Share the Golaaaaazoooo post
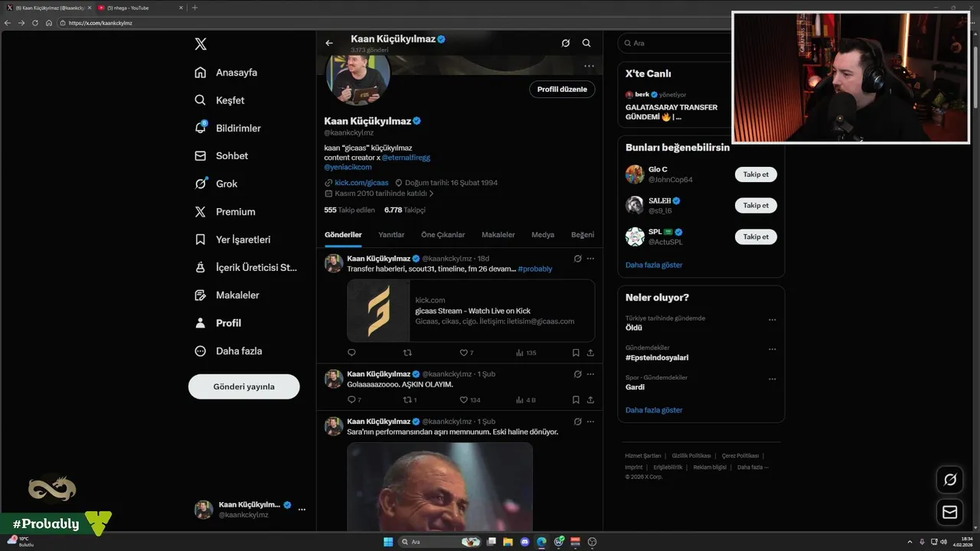This screenshot has width=980, height=551. pos(590,399)
